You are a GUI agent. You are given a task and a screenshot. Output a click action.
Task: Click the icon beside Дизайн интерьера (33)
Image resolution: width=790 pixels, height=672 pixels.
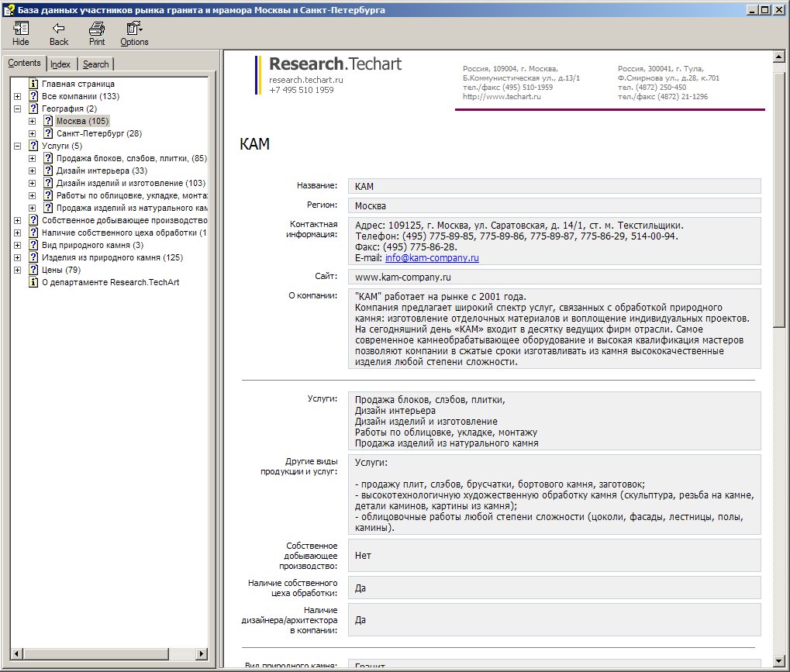tap(48, 171)
